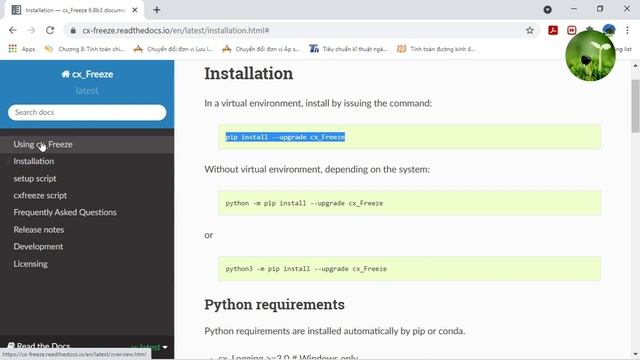Open Chuyển đổi đơn vị Lưu bookmark
The height and width of the screenshot is (360, 640).
pyautogui.click(x=173, y=49)
